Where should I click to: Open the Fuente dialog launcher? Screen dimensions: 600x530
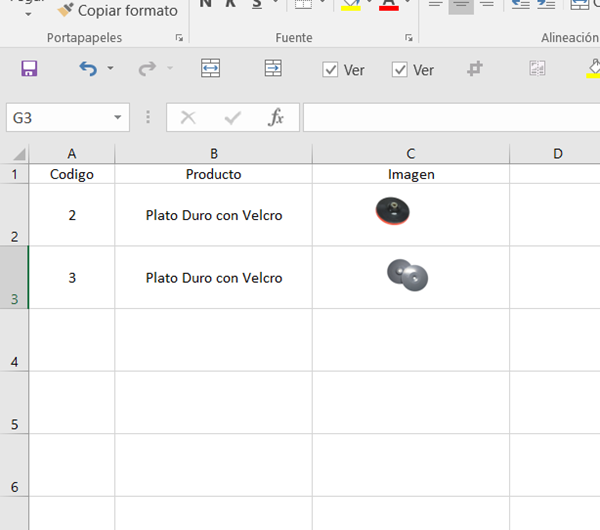[409, 38]
